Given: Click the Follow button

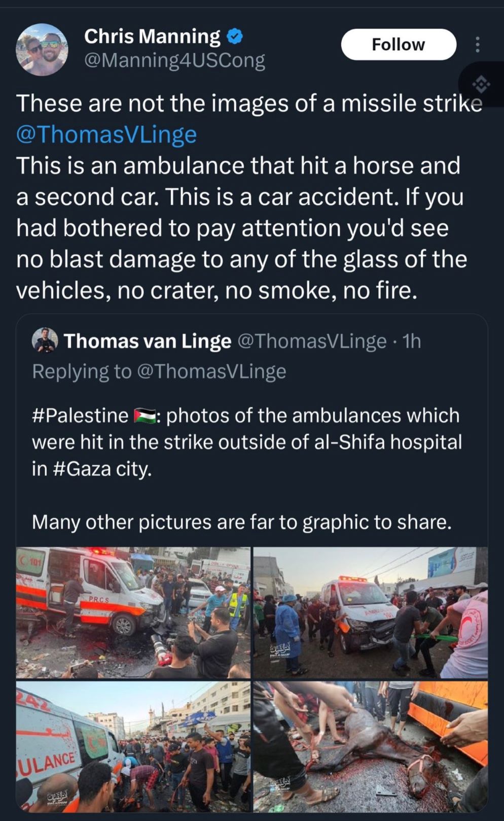Looking at the screenshot, I should tap(399, 45).
